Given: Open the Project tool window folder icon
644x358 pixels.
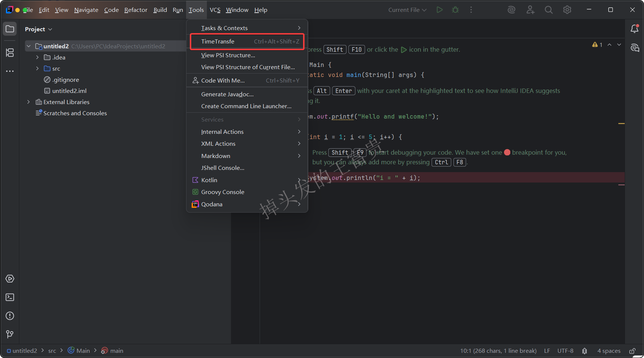Looking at the screenshot, I should click(10, 29).
